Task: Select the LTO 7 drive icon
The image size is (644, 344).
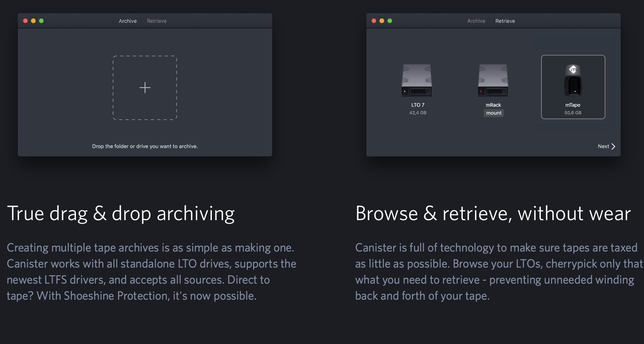Action: (417, 80)
